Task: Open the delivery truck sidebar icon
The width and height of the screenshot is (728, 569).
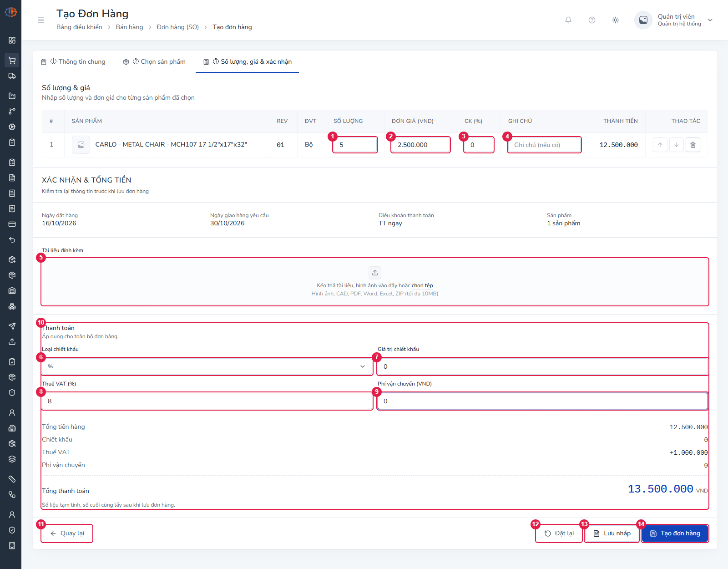Action: pyautogui.click(x=12, y=76)
